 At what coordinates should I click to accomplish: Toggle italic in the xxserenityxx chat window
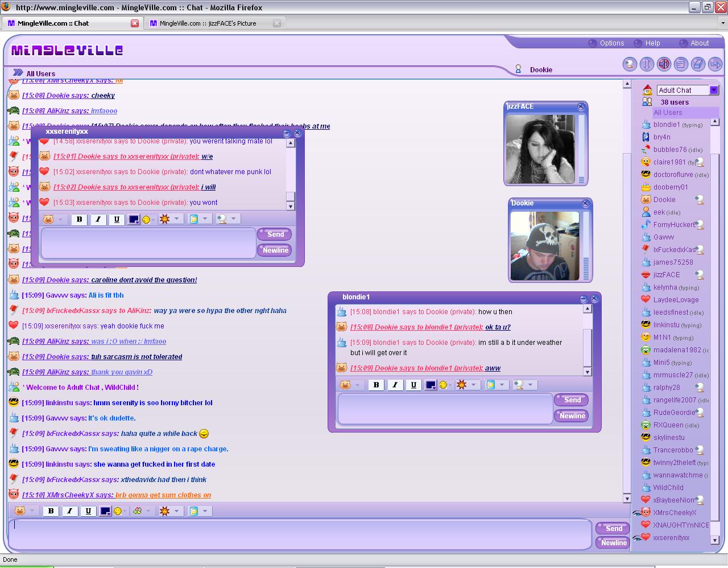coord(98,219)
